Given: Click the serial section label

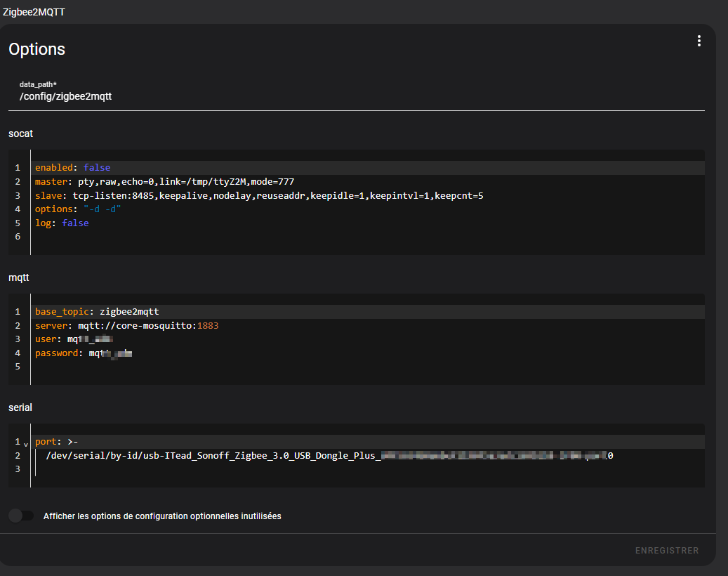Looking at the screenshot, I should coord(20,407).
